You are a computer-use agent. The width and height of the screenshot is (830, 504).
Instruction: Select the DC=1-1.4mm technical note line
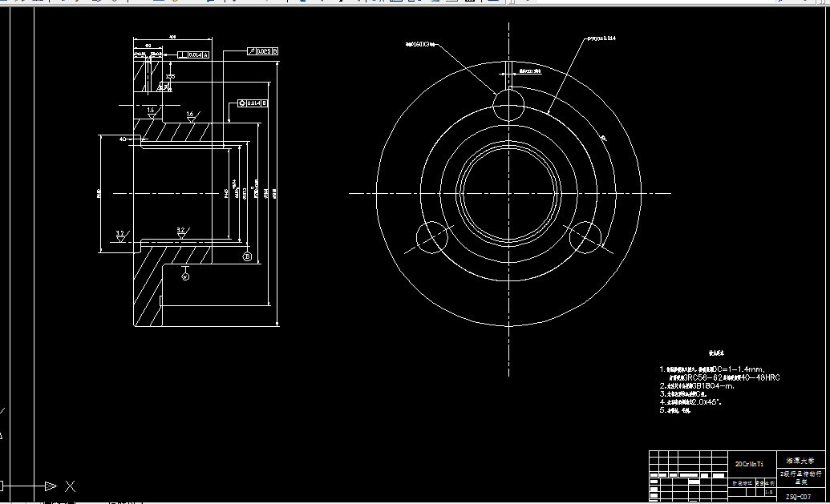click(712, 369)
